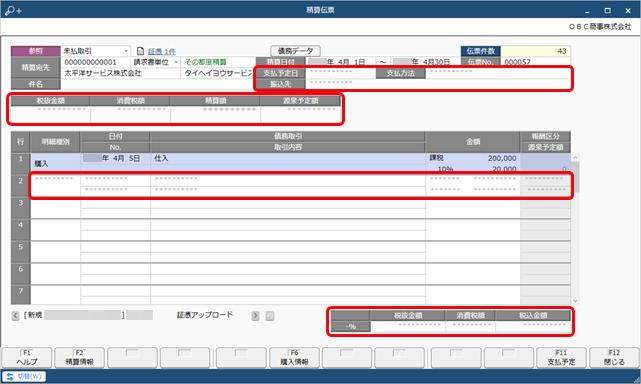The width and height of the screenshot is (641, 384).
Task: Click the 太平洋サービス株式会社 name
Action: pyautogui.click(x=103, y=73)
